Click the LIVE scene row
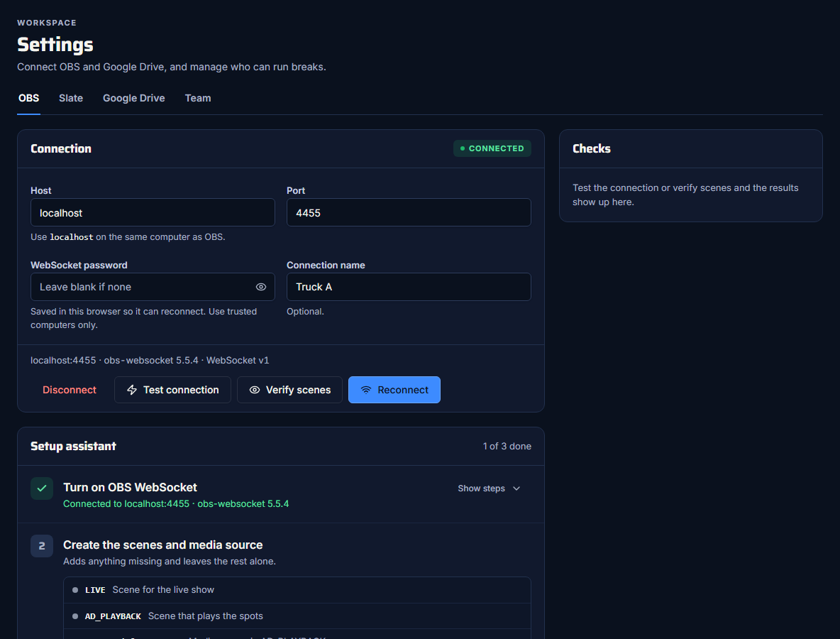The height and width of the screenshot is (639, 840). [x=297, y=590]
